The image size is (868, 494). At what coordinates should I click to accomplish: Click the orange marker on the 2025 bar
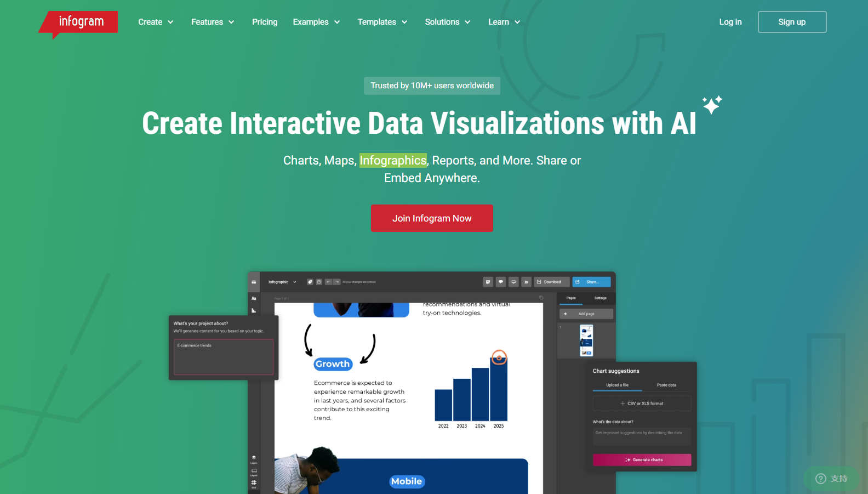pos(499,357)
